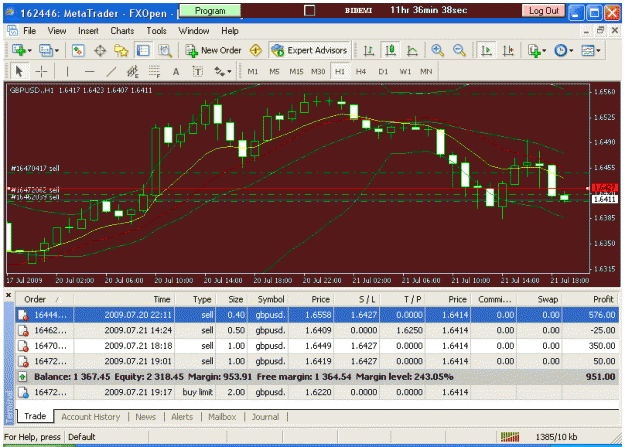Select the horizontal line drawing tool
The image size is (625, 447).
tap(90, 71)
